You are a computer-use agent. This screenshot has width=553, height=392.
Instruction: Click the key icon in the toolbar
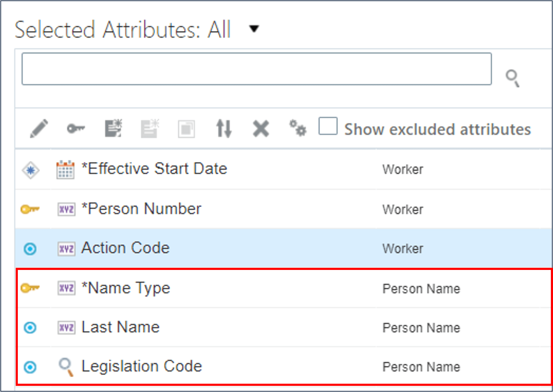tap(76, 128)
